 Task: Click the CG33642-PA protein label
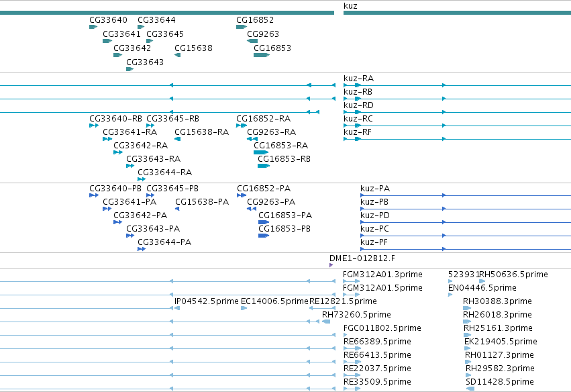[x=140, y=215]
